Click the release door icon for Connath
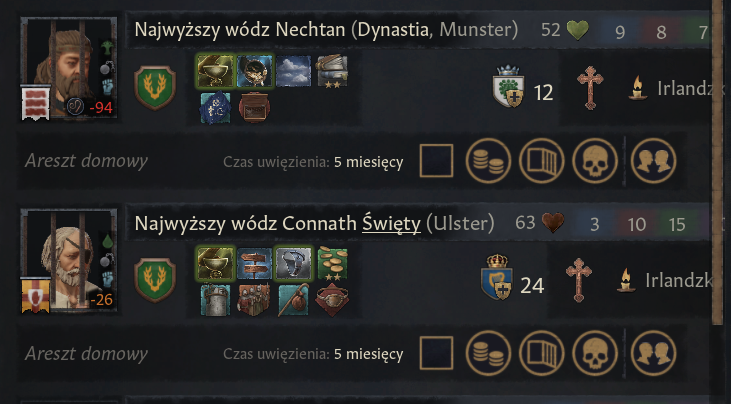This screenshot has height=404, width=731. 542,353
